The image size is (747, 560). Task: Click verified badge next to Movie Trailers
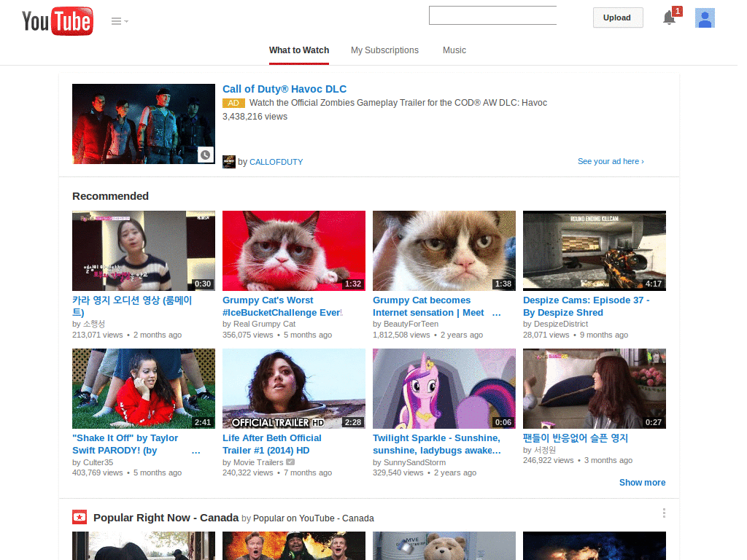click(290, 462)
